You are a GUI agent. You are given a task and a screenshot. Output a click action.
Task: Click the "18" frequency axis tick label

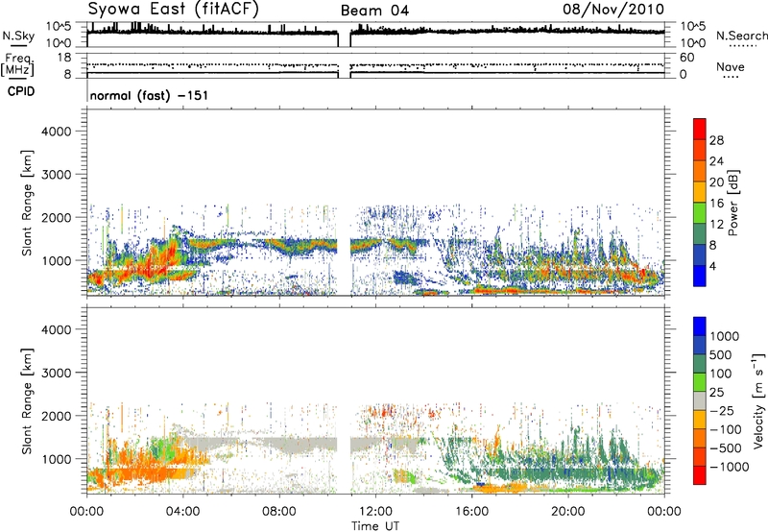pos(64,58)
